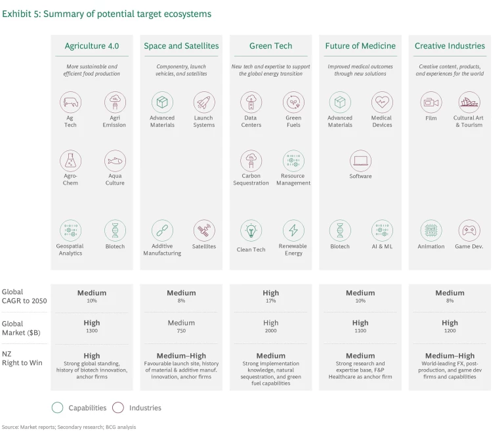Select the Green Tech column header
The height and width of the screenshot is (434, 504).
(x=270, y=46)
